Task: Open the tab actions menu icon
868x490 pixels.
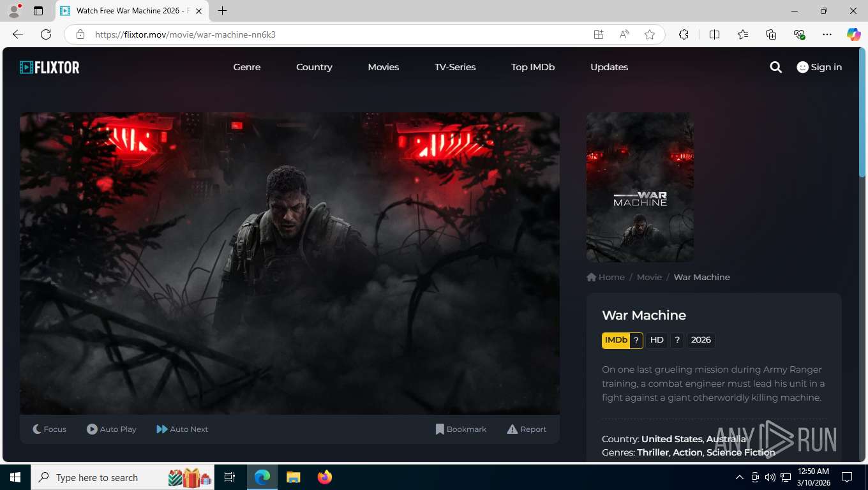Action: 38,11
